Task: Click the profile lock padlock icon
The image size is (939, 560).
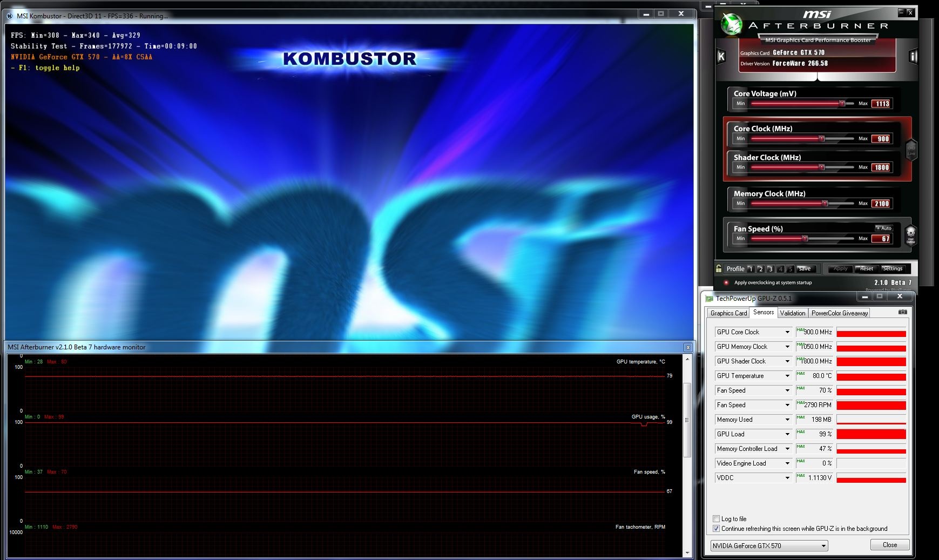Action: [x=719, y=268]
